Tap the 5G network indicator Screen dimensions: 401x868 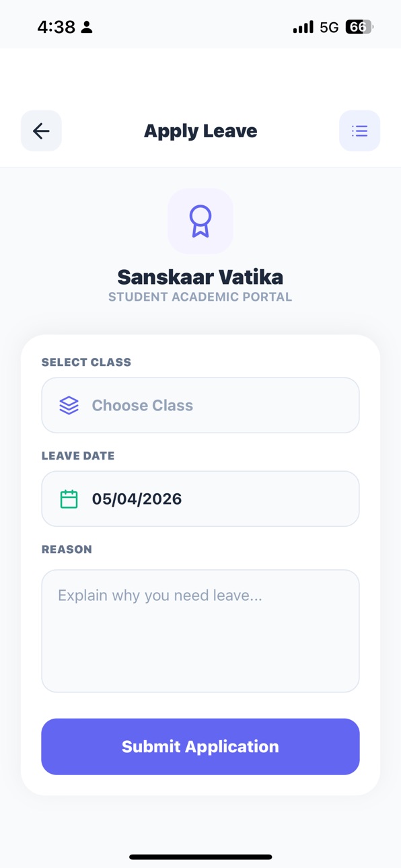pyautogui.click(x=329, y=27)
